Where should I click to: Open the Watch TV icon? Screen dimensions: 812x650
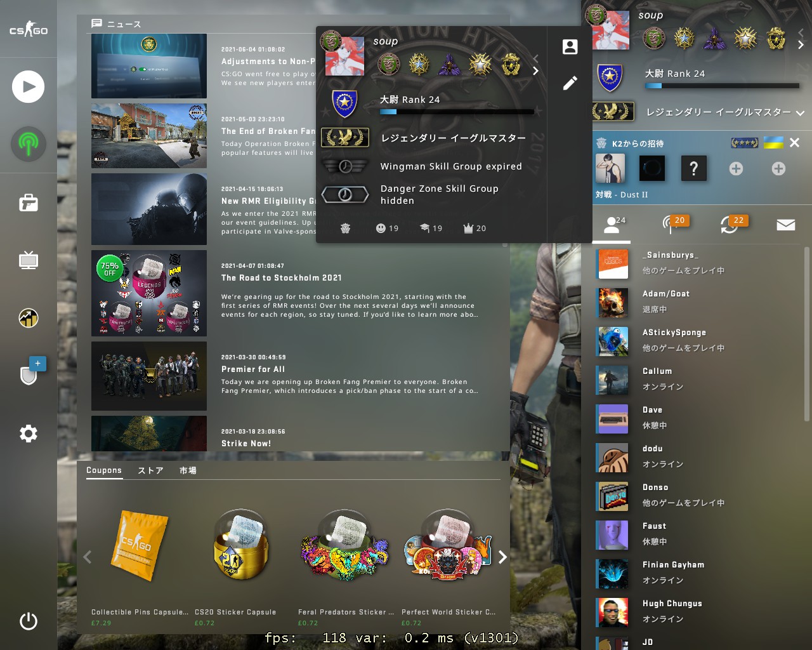[x=29, y=260]
